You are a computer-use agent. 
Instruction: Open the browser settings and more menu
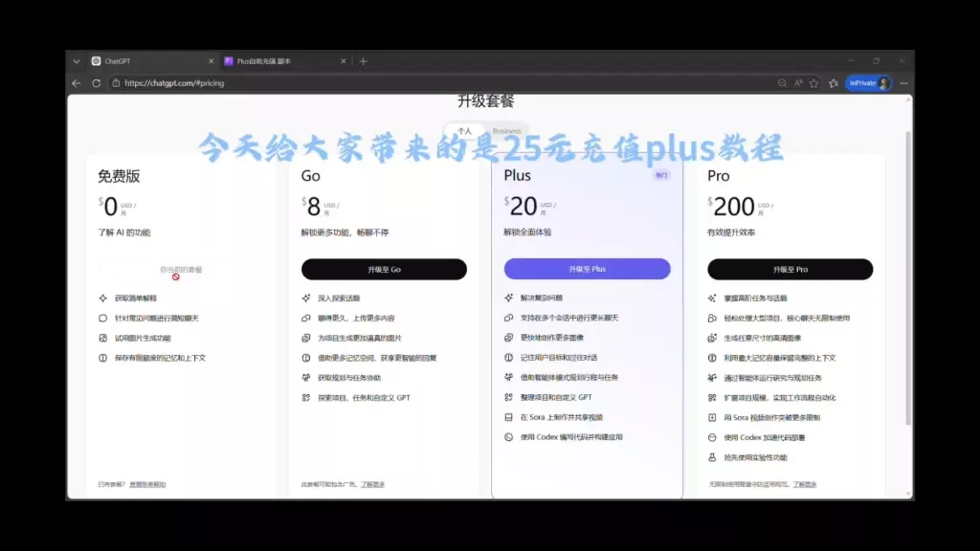click(903, 83)
